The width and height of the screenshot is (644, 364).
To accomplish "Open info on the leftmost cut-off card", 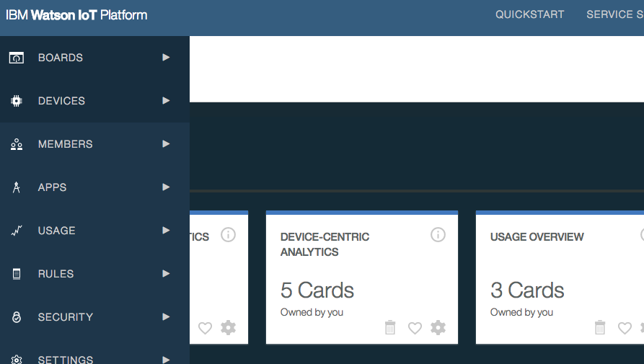I will (x=228, y=235).
